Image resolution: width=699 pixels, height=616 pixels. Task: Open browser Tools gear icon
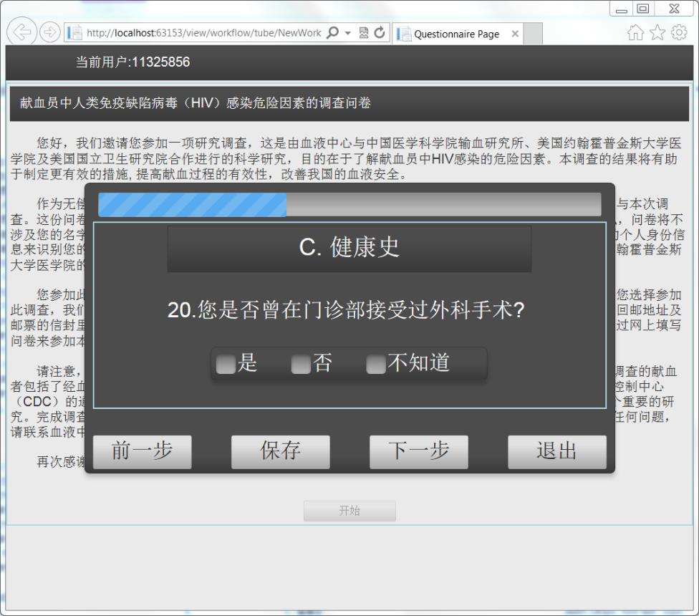[679, 32]
